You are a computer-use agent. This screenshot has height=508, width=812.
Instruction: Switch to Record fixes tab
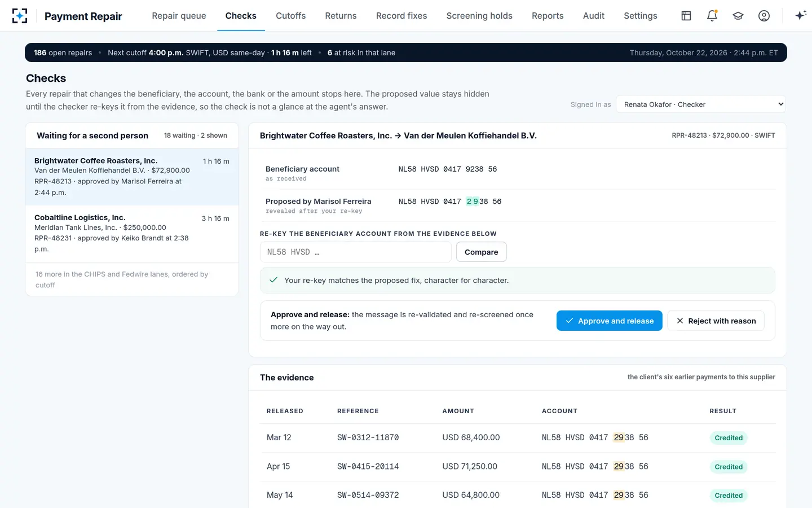point(401,16)
